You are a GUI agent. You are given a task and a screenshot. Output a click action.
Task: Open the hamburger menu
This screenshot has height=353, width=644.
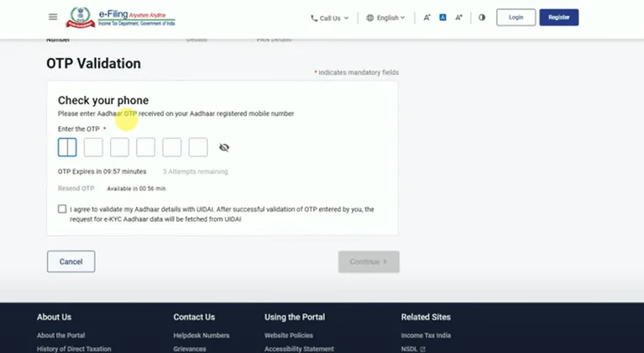click(x=53, y=17)
